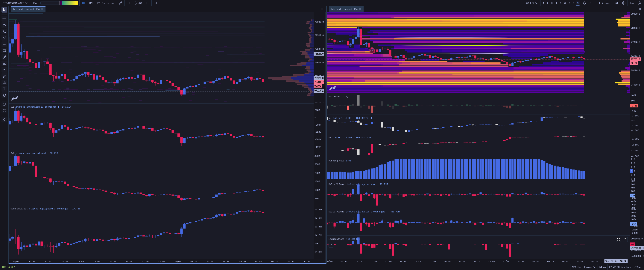
Task: Select the node-branch path drawing tool
Action: 4,25
